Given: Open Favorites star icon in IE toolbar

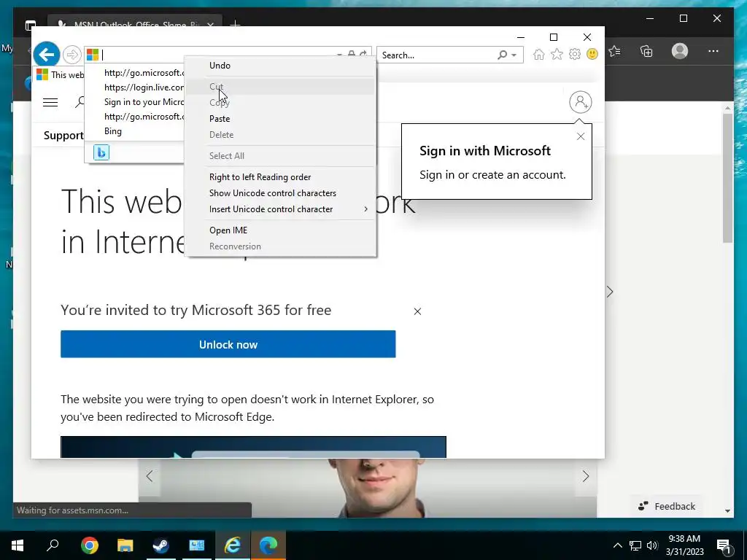Looking at the screenshot, I should (x=557, y=54).
